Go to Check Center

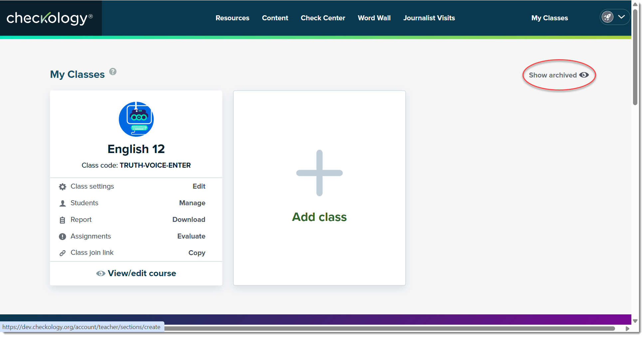point(323,18)
